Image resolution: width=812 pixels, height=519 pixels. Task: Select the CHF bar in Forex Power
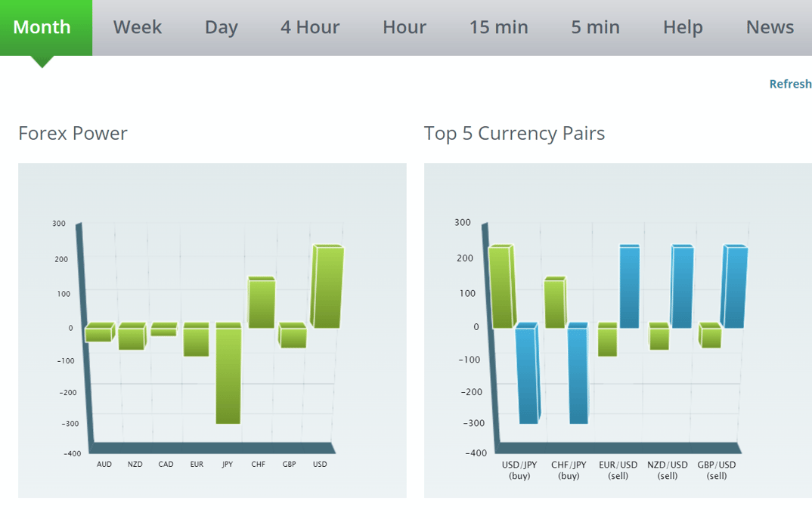[x=261, y=304]
